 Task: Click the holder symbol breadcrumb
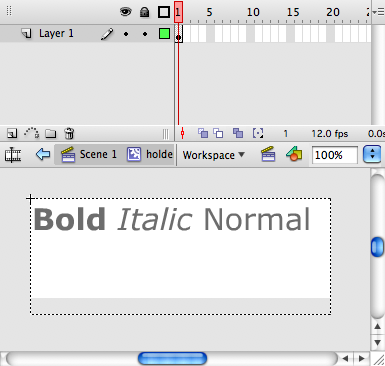[150, 154]
